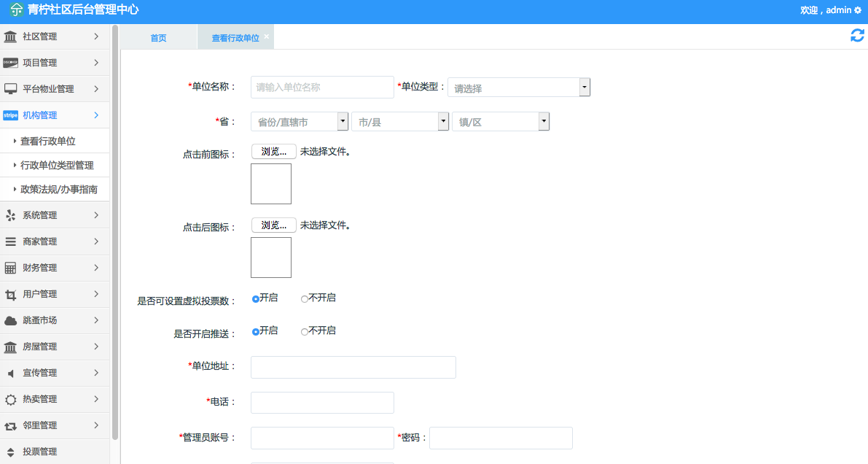
Task: Click the 电话 input field
Action: tap(322, 403)
